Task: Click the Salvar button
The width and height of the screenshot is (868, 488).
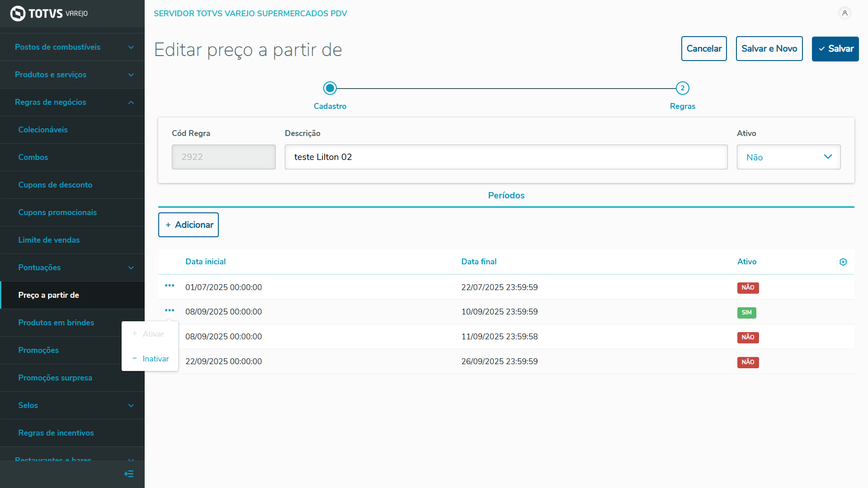Action: coord(835,49)
